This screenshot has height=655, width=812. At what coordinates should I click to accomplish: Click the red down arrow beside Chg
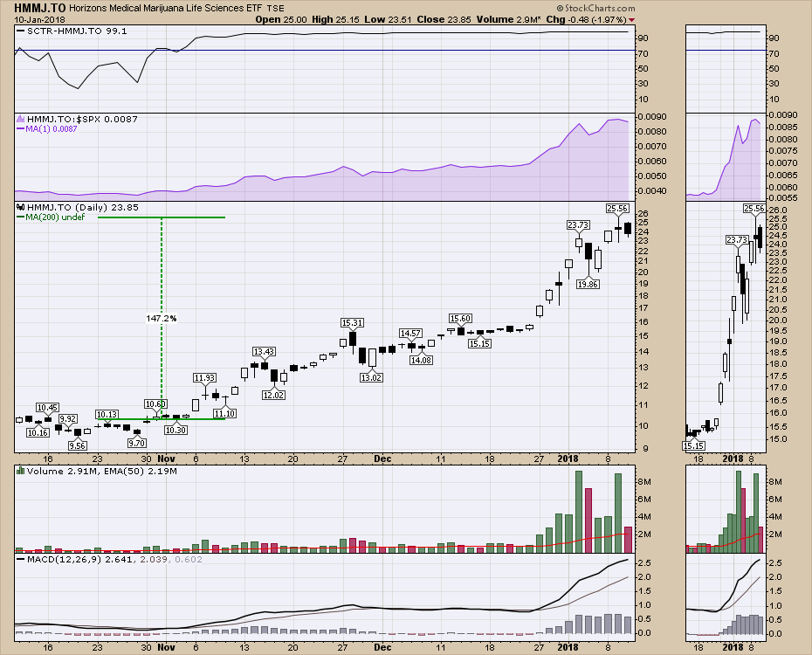pyautogui.click(x=632, y=20)
